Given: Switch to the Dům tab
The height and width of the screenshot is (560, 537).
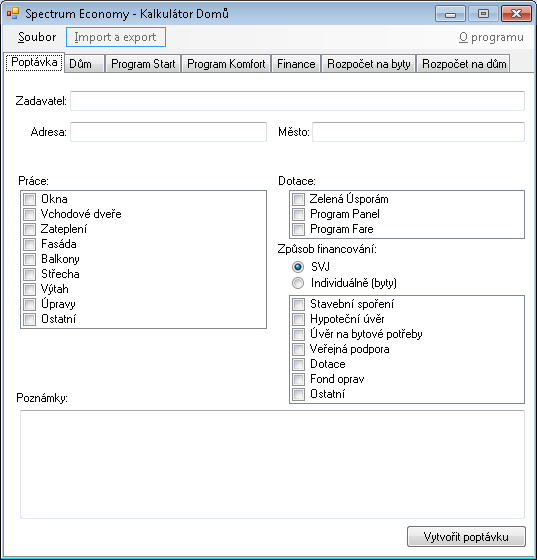Looking at the screenshot, I should pyautogui.click(x=84, y=64).
